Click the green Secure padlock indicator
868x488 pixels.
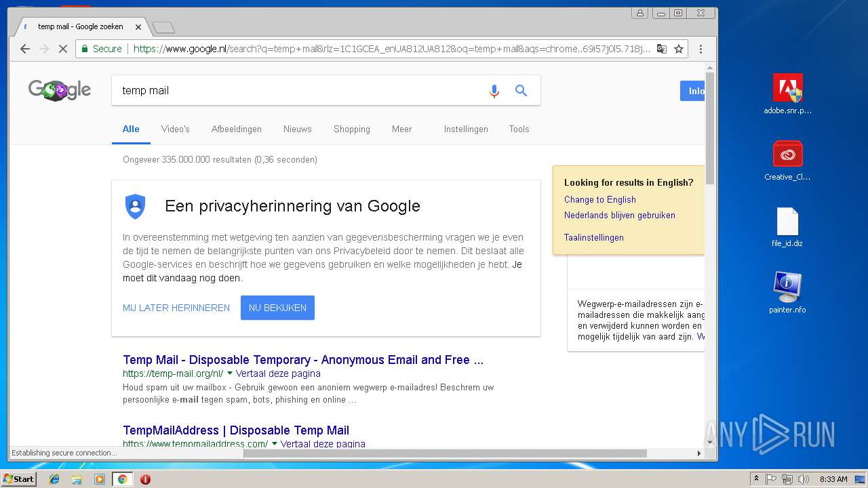click(102, 49)
